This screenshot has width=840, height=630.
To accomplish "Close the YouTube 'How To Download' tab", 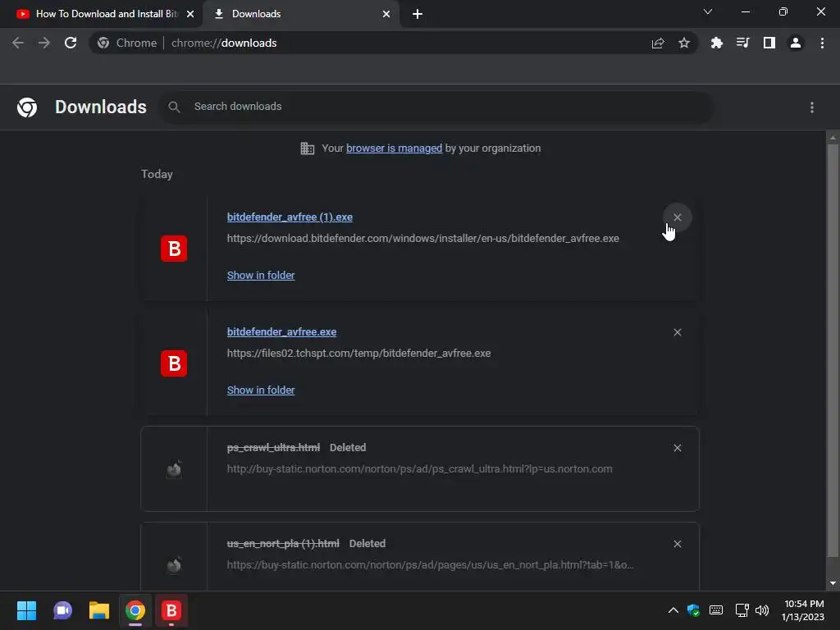I will (190, 14).
